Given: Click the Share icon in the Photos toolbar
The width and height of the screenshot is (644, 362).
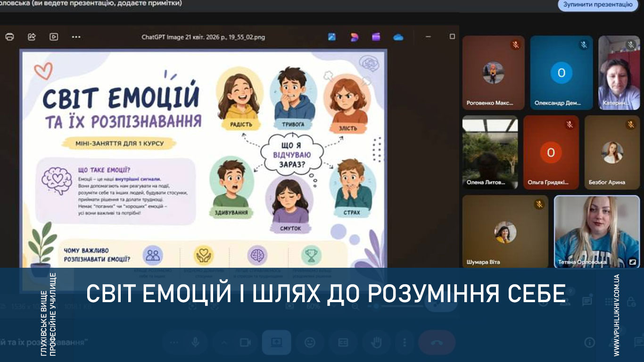Looking at the screenshot, I should click(x=32, y=37).
